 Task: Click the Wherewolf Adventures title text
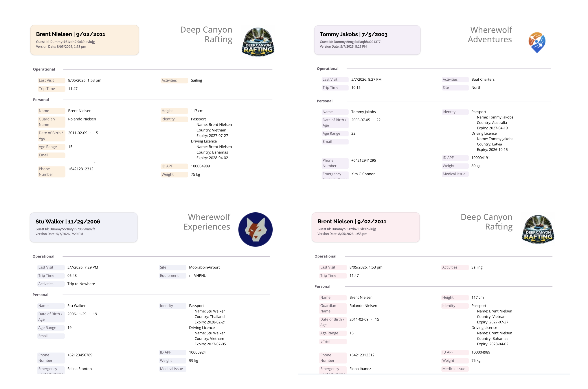coord(490,35)
